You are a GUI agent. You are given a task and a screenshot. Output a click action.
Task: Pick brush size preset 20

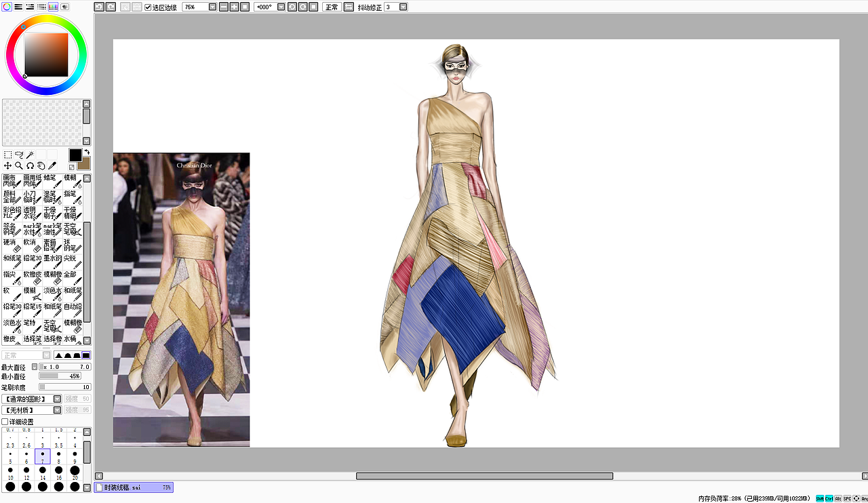pos(75,472)
